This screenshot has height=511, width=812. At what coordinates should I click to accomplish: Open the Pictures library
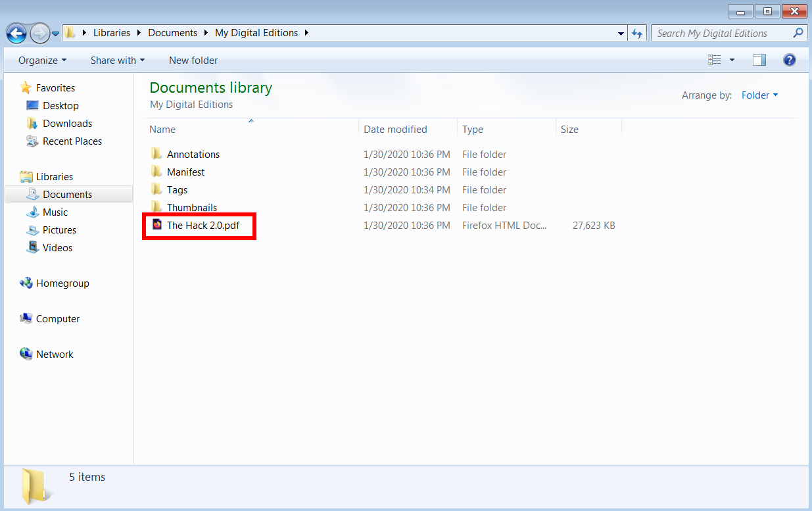[59, 230]
